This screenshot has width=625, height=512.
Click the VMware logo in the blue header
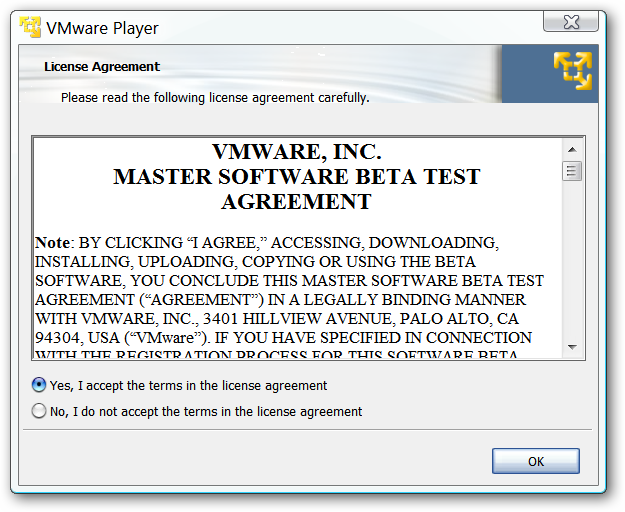coord(573,71)
